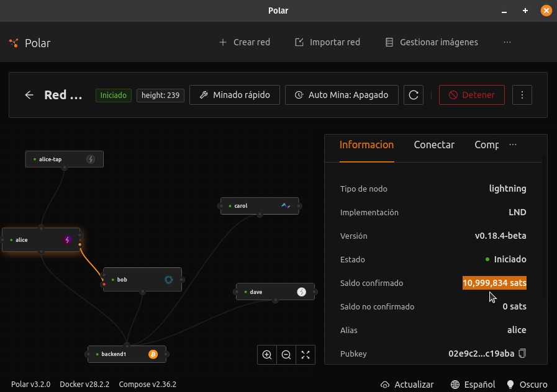Image resolution: width=557 pixels, height=392 pixels.
Task: Expand the hidden tabs overflow menu
Action: click(513, 145)
